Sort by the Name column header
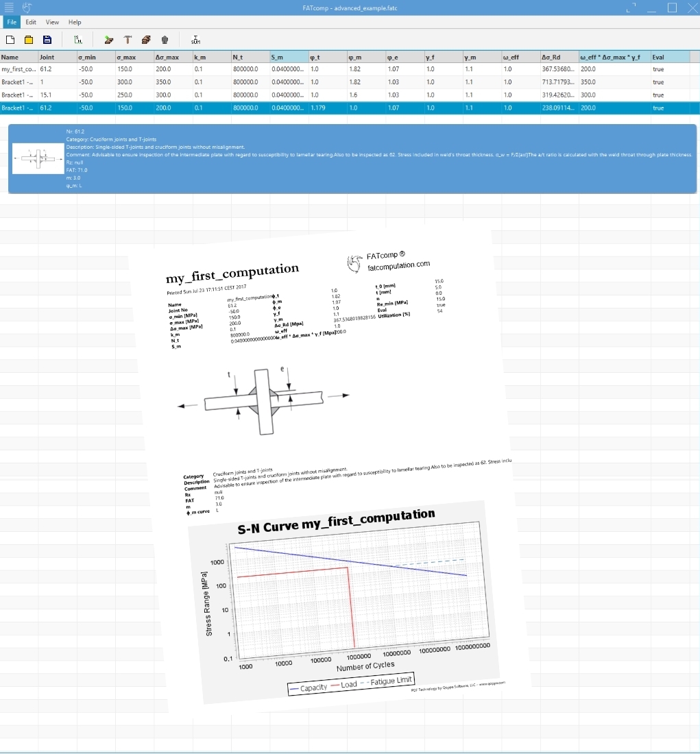This screenshot has width=700, height=754. coord(19,57)
